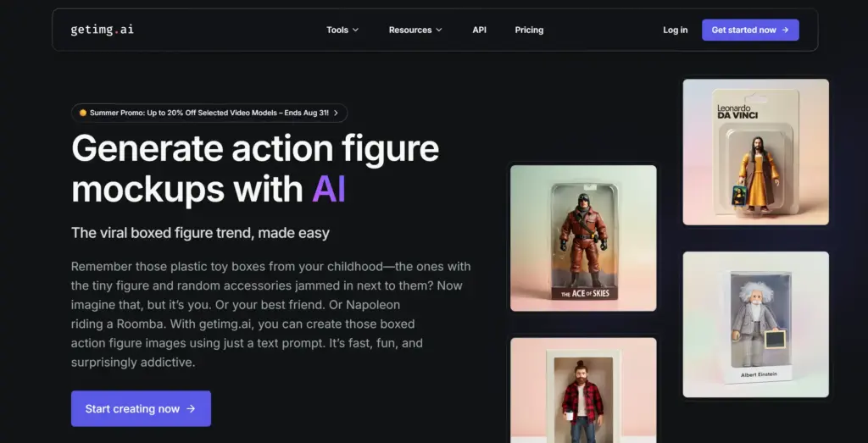Click the subtitle "The viral boxed figure trend, made easy"
Viewport: 868px width, 443px height.
[200, 233]
